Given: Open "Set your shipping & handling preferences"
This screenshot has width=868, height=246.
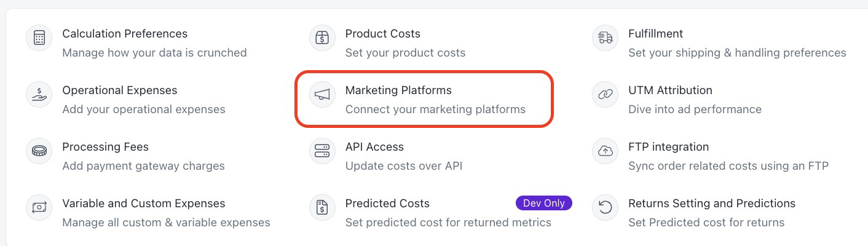Looking at the screenshot, I should [737, 53].
